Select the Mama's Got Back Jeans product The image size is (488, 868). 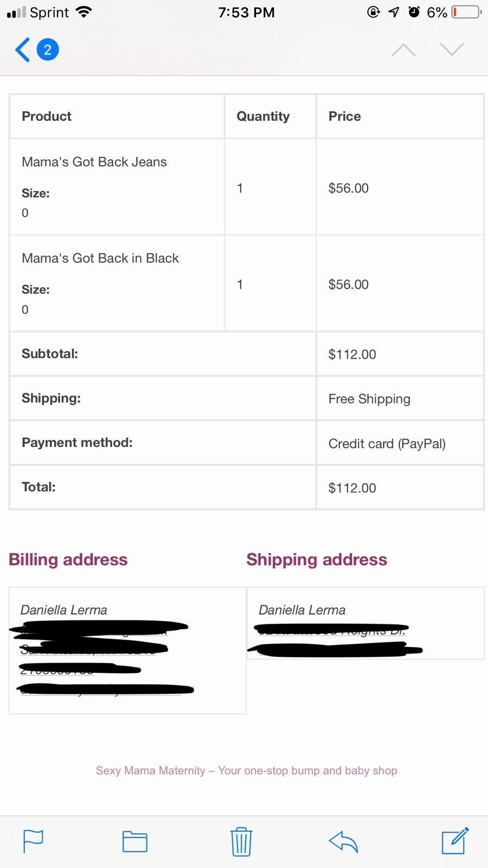coord(94,162)
